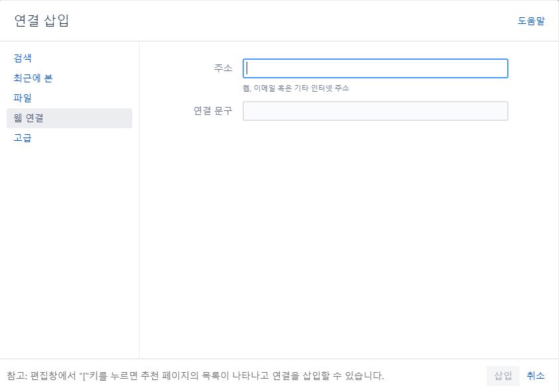Viewport: 559px width, 392px height.
Task: Click the 주소 field label
Action: [223, 68]
